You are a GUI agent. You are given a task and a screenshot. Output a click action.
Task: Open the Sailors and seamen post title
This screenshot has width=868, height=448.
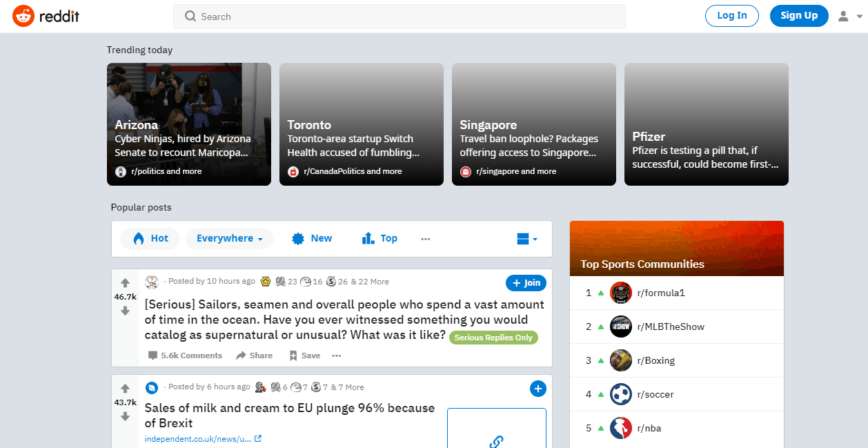(344, 320)
